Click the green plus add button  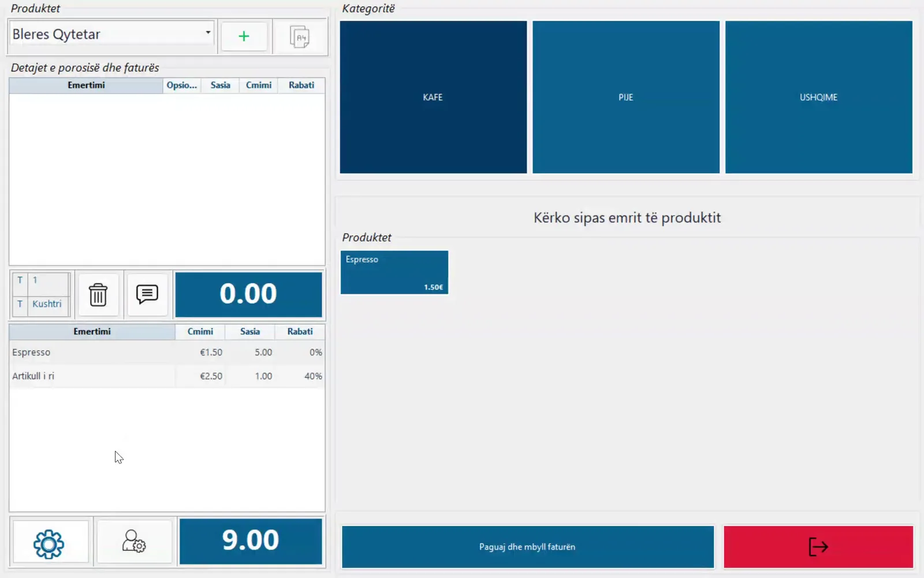pyautogui.click(x=244, y=36)
